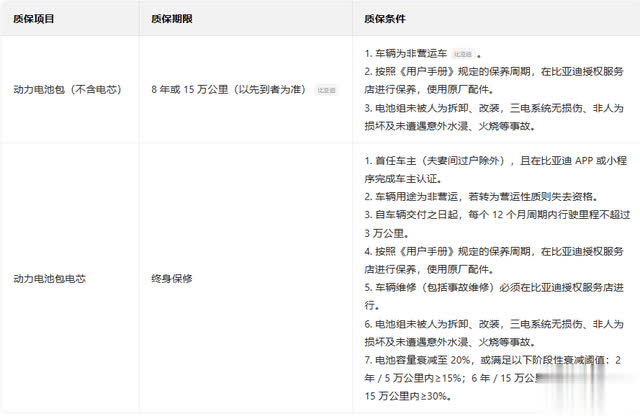Click the small tag after 车辆为非营运车

(x=462, y=52)
